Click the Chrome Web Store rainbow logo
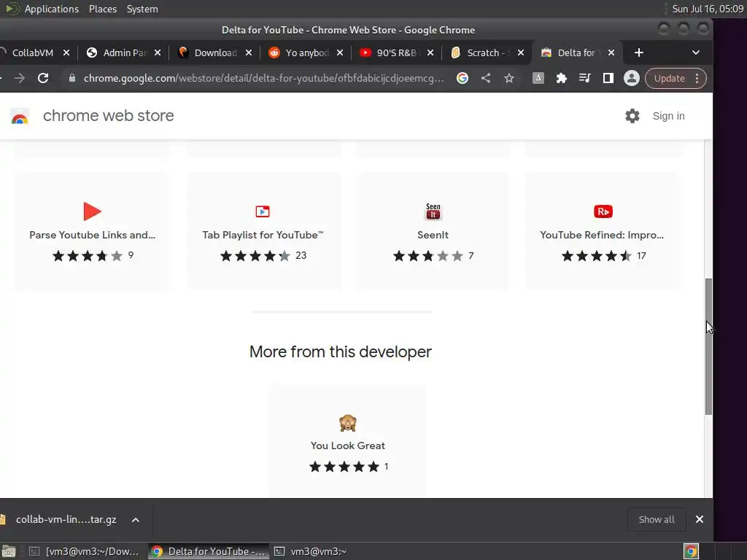This screenshot has height=560, width=747. pyautogui.click(x=20, y=116)
